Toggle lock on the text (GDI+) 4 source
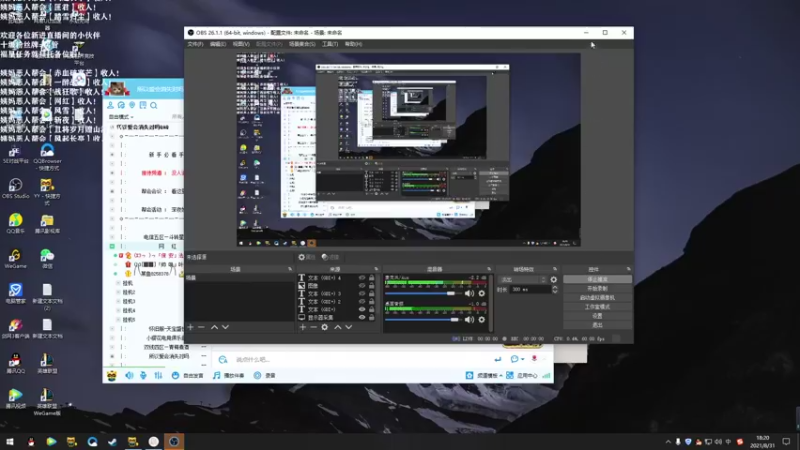This screenshot has height=450, width=800. coord(371,278)
